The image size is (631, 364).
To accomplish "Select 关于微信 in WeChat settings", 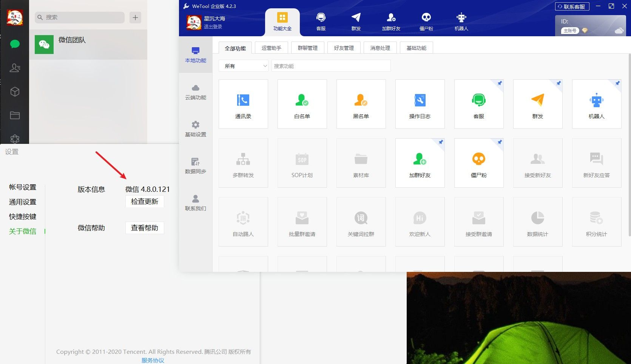I will [x=23, y=231].
